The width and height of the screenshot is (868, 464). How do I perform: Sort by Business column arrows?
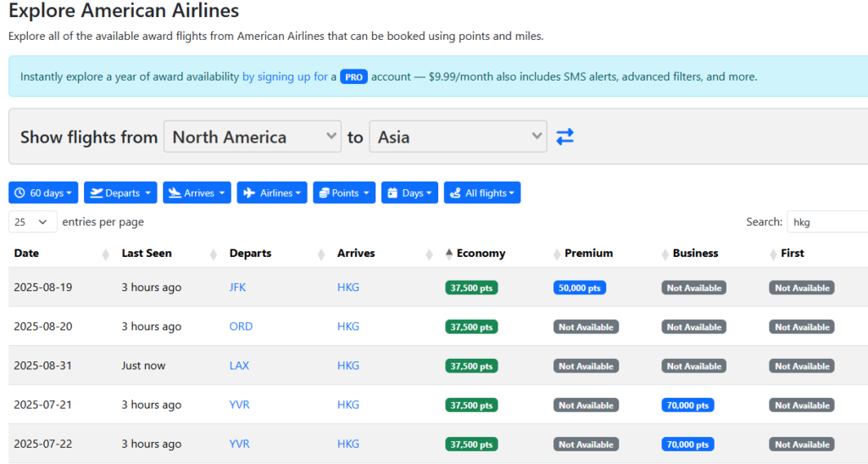pos(665,254)
